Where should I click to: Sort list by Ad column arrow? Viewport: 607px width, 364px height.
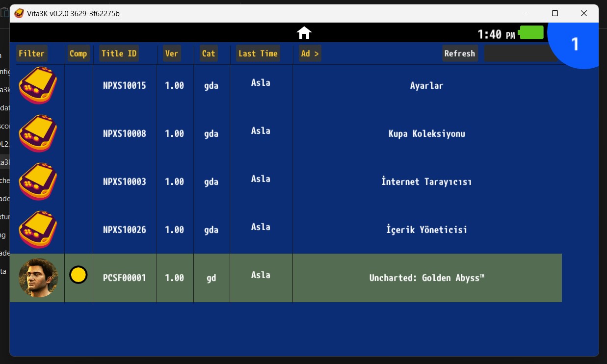(310, 53)
